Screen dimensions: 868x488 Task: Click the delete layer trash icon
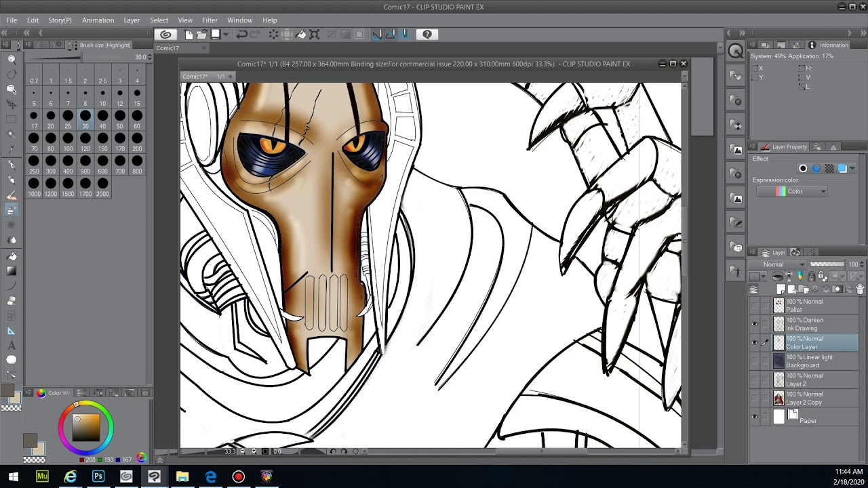coord(860,289)
